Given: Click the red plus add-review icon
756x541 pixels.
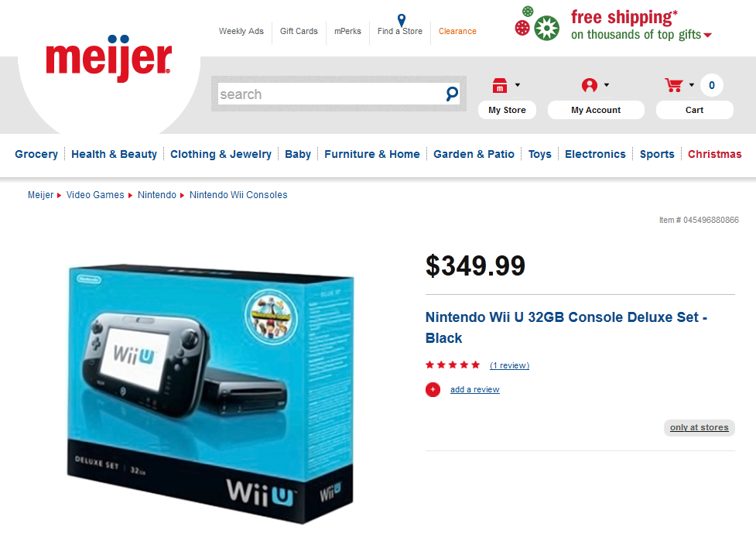Looking at the screenshot, I should tap(433, 389).
